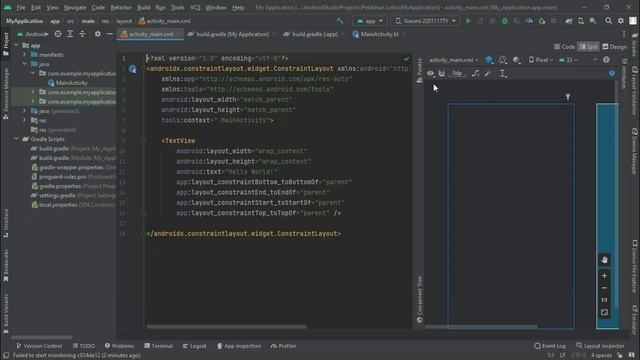640x360 pixels.
Task: Click Expand All in Project panel
Action: [70, 34]
